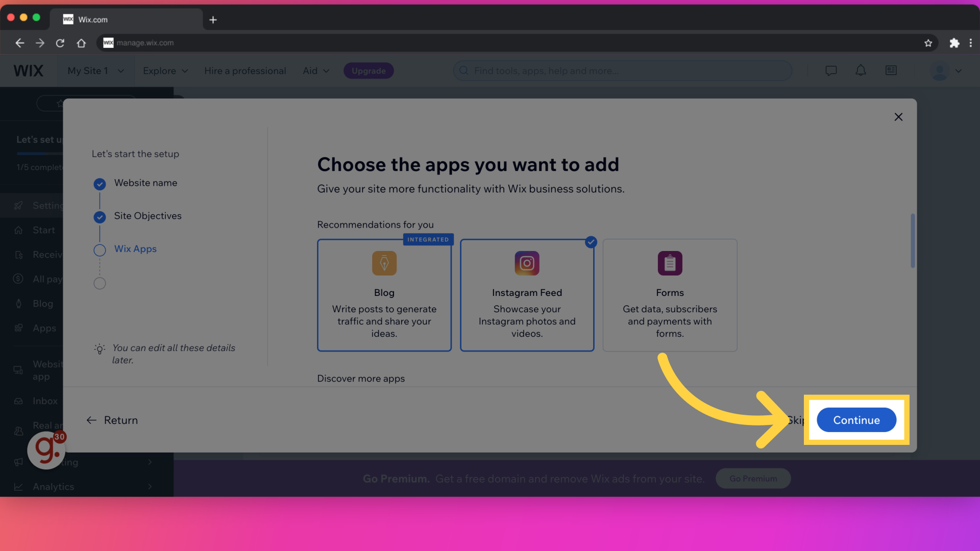This screenshot has height=551, width=980.
Task: Click the Discover more apps heading
Action: coord(361,379)
